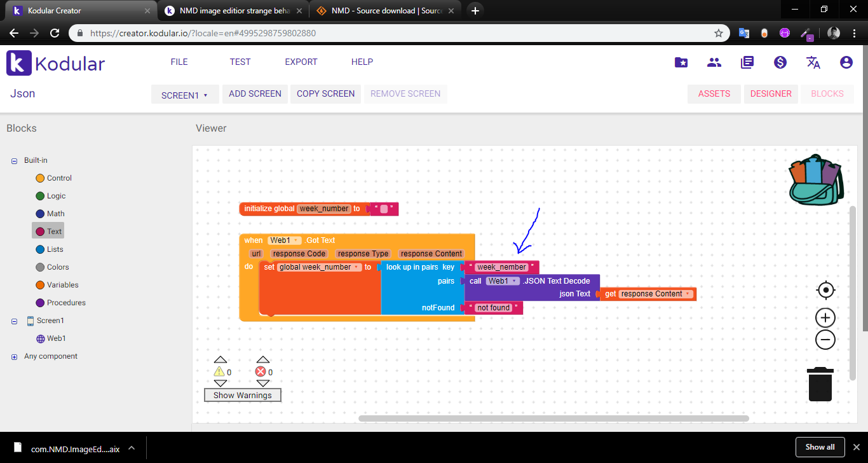Click the COPY SCREEN button
This screenshot has height=463, width=868.
[326, 93]
